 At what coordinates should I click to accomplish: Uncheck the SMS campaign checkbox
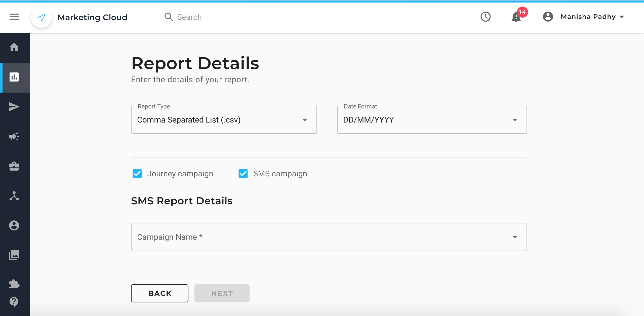(243, 174)
